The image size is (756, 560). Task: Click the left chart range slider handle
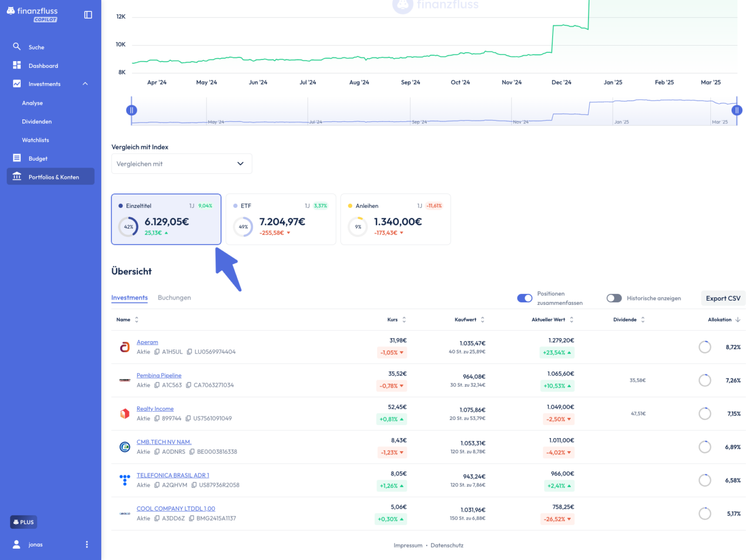coord(131,110)
